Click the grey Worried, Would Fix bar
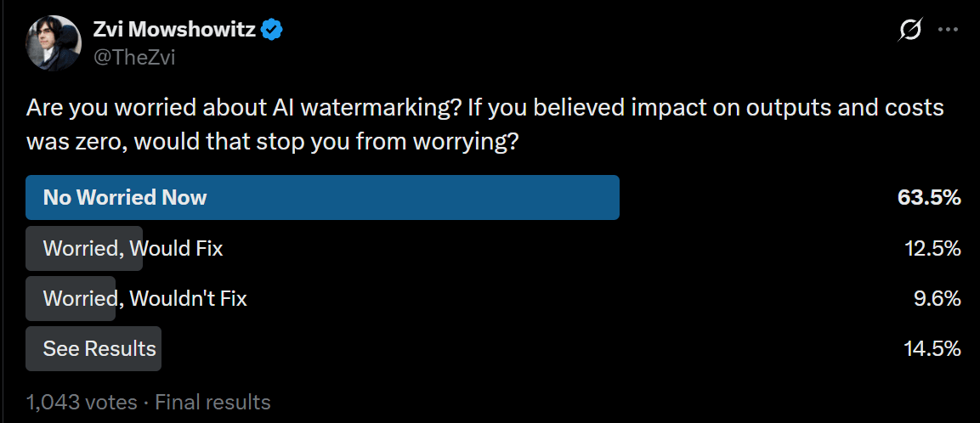This screenshot has height=423, width=980. (84, 249)
